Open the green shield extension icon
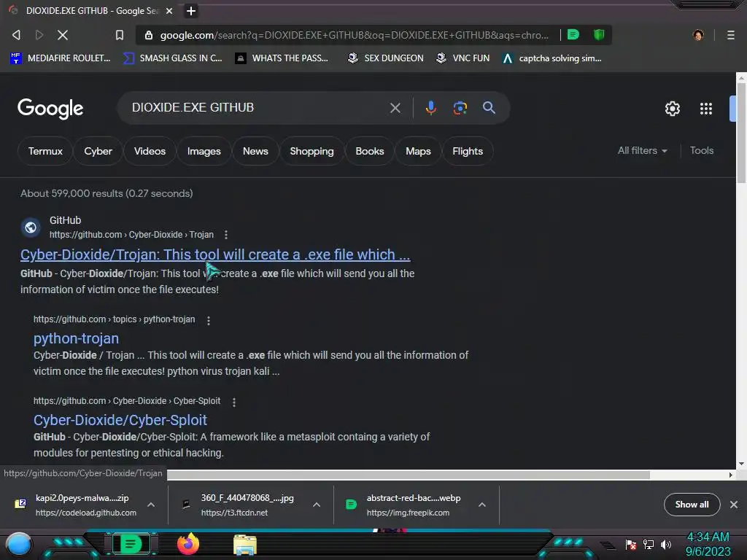747x560 pixels. tap(599, 34)
